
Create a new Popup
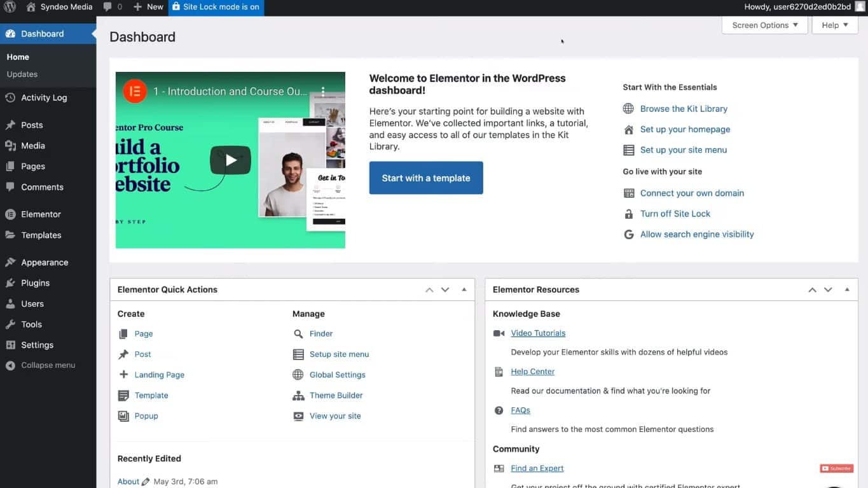click(x=146, y=416)
